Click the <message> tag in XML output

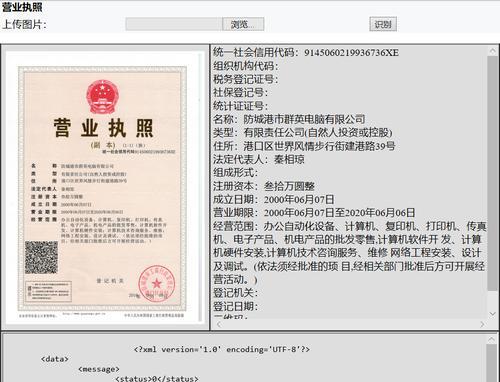pyautogui.click(x=99, y=369)
